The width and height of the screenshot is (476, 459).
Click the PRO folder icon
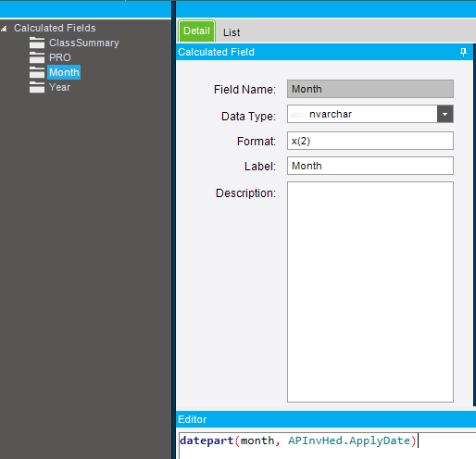tap(37, 57)
